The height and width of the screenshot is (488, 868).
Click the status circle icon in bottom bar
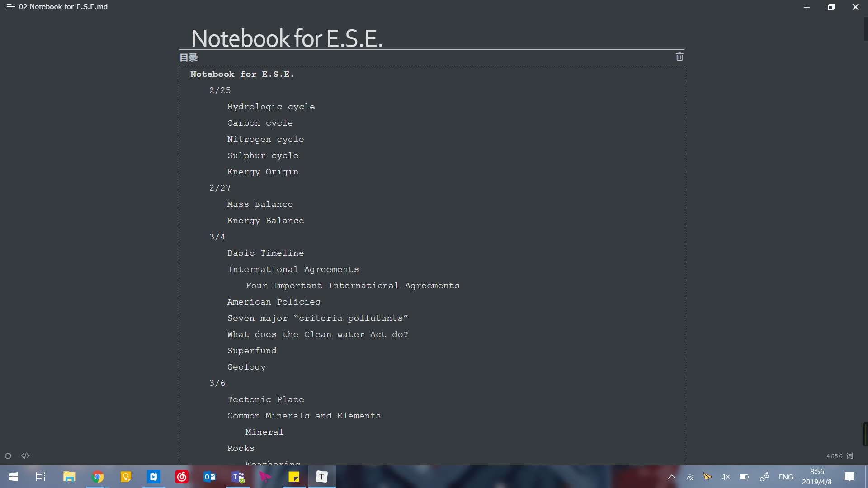8,455
